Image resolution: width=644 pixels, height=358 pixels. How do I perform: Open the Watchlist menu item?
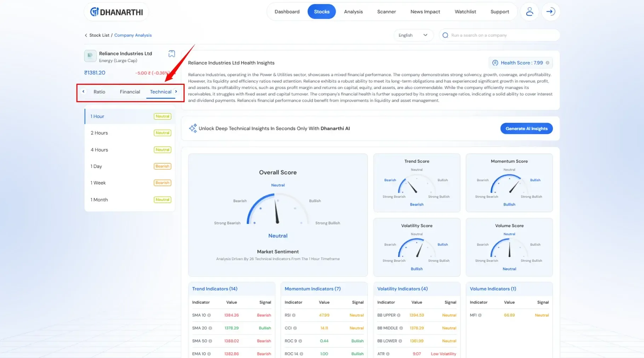click(465, 12)
